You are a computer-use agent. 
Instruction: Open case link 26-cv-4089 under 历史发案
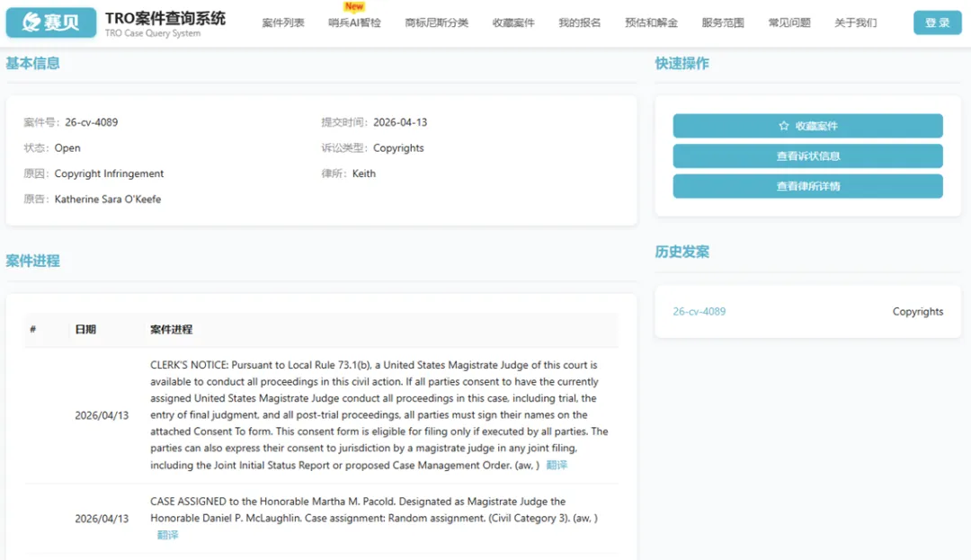tap(699, 311)
